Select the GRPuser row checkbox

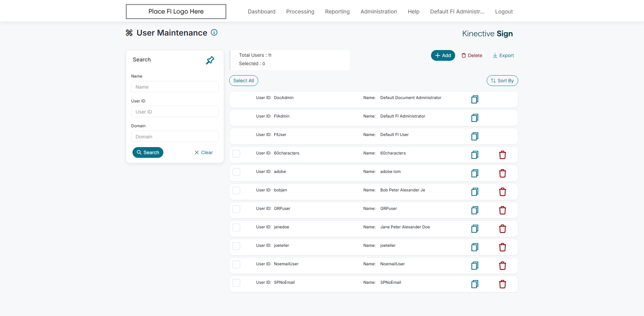tap(236, 209)
